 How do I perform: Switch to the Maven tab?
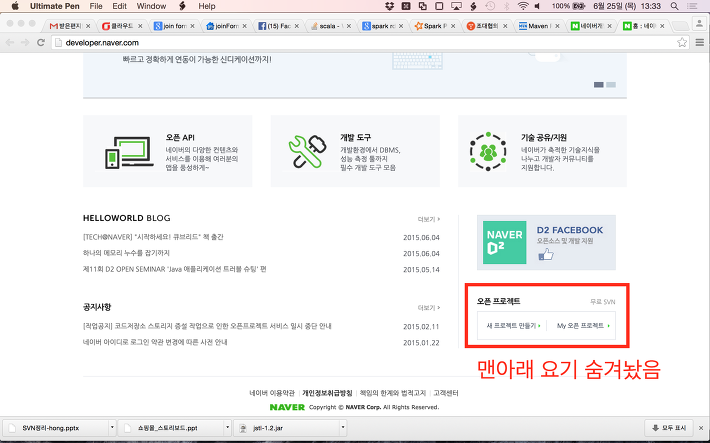[537, 26]
